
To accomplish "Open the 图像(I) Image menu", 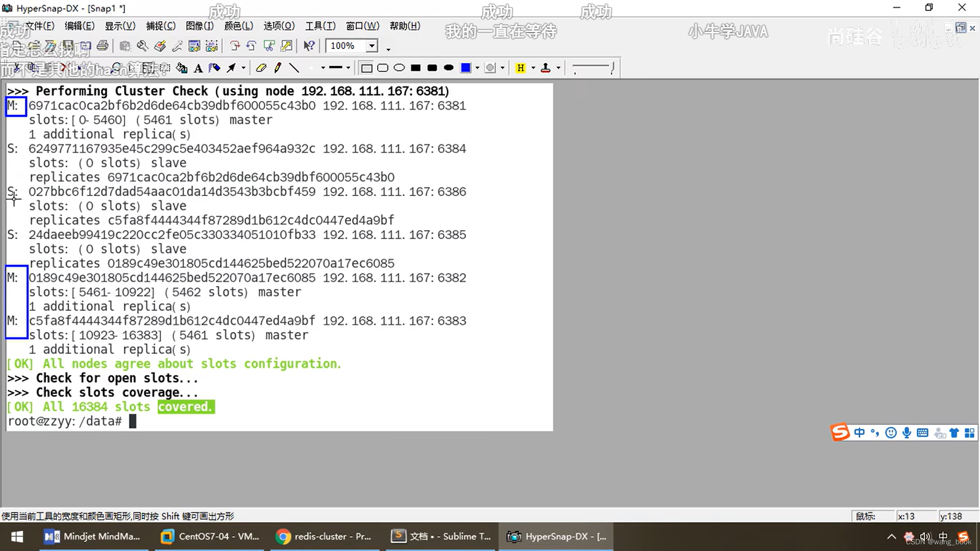I will tap(200, 26).
